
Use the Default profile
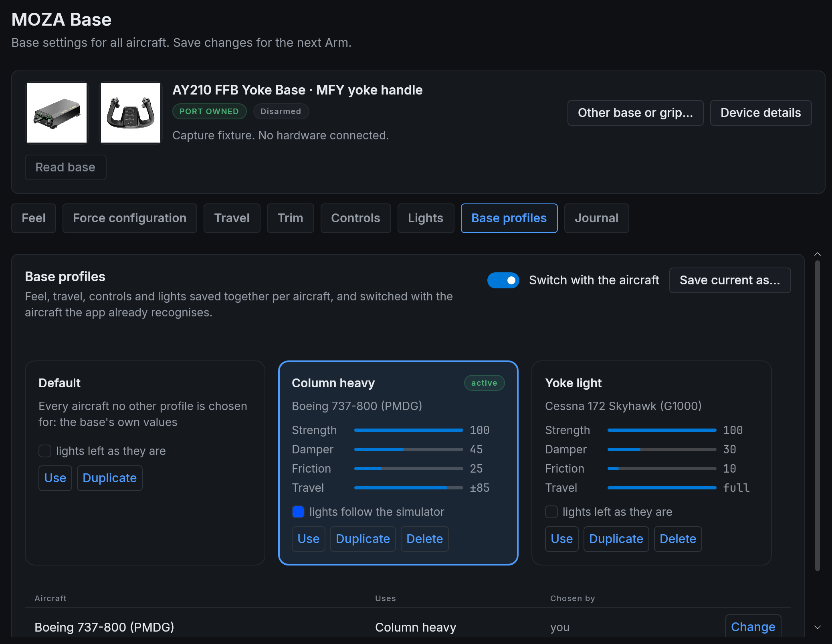[x=55, y=478]
